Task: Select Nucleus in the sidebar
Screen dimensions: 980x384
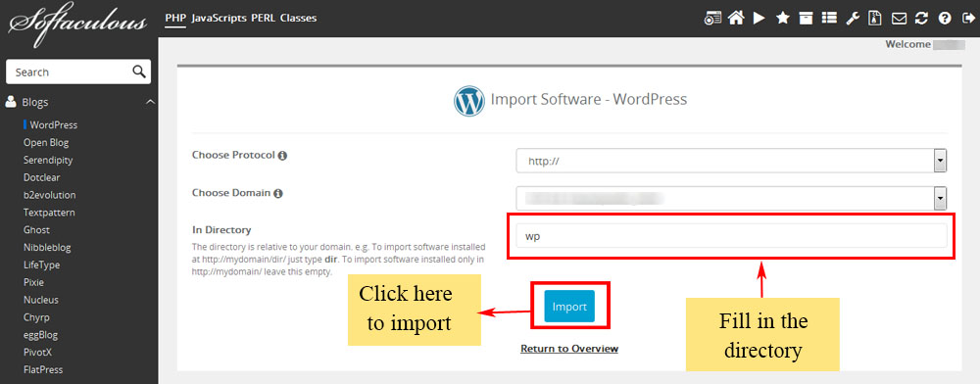Action: point(40,300)
